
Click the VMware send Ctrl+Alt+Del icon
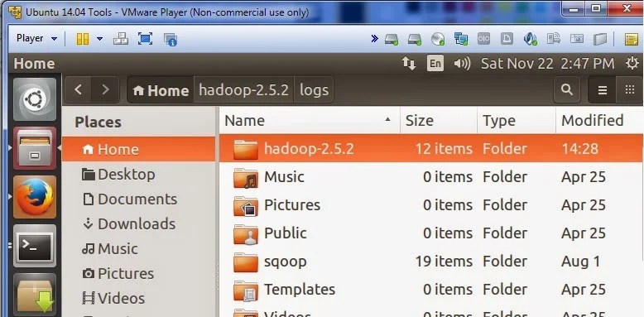[121, 39]
